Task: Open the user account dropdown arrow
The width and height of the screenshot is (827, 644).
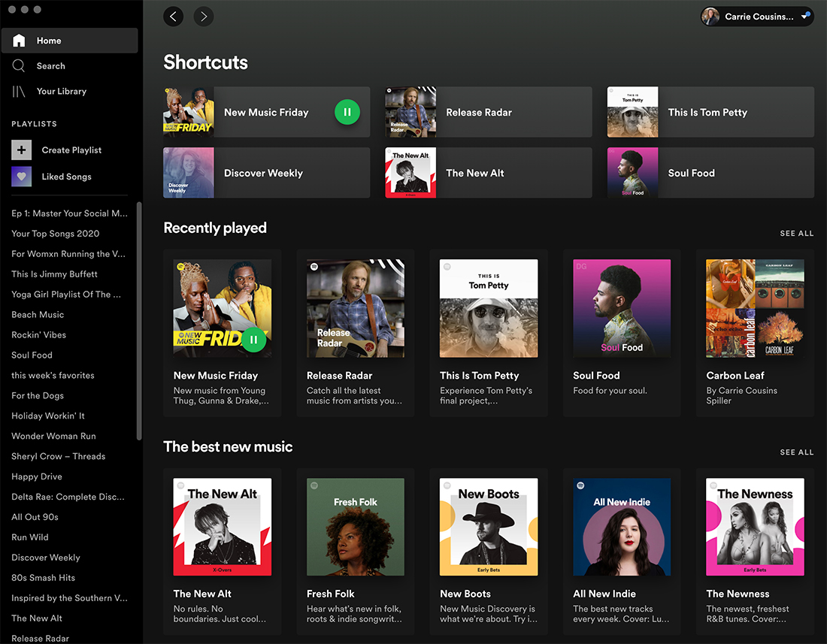Action: pos(805,17)
